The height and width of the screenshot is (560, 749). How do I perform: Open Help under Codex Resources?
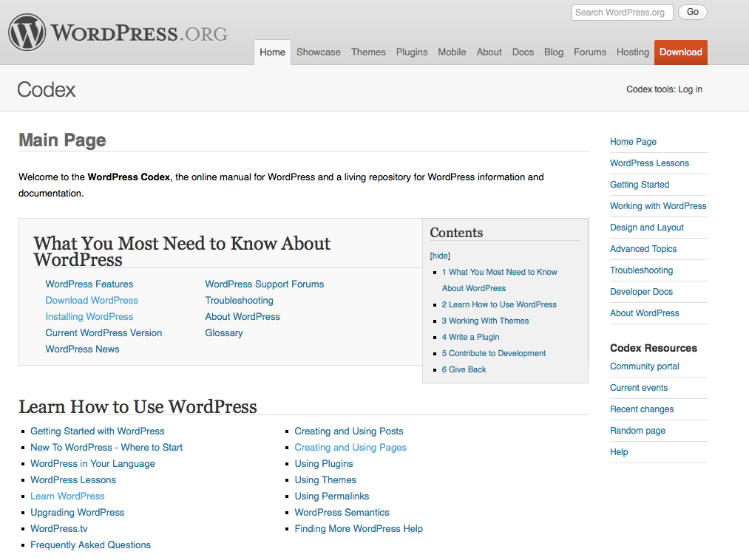click(619, 452)
